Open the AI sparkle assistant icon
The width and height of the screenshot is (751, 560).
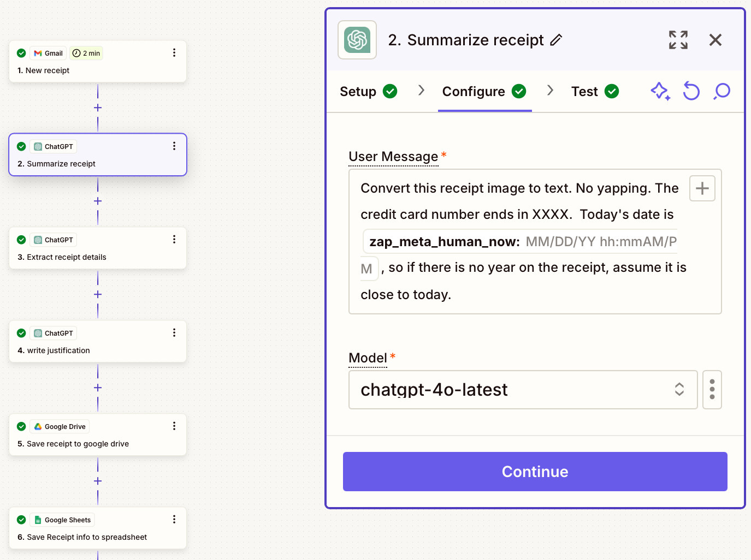click(660, 91)
